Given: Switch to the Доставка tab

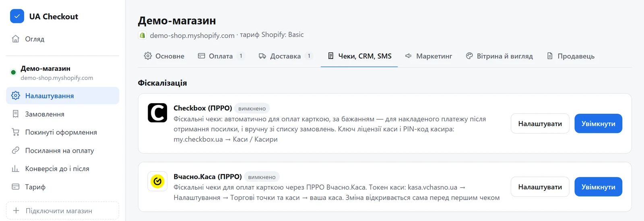Looking at the screenshot, I should point(285,56).
